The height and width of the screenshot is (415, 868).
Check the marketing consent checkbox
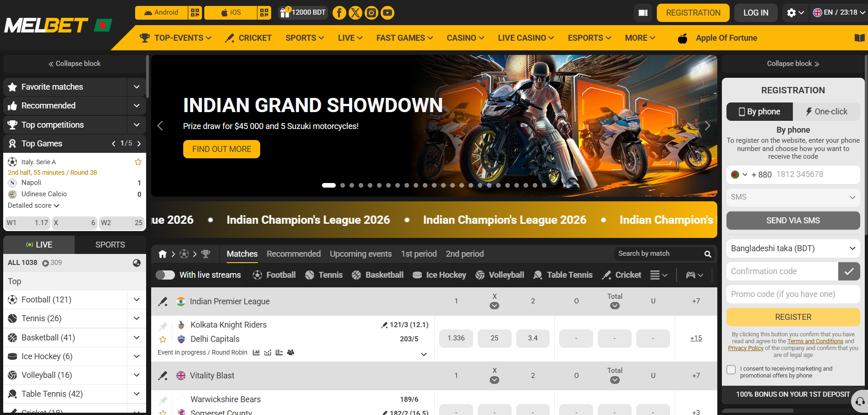click(731, 370)
